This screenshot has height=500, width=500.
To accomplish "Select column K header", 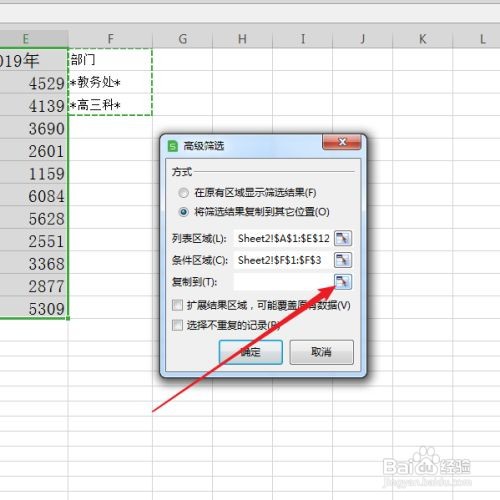I will pyautogui.click(x=423, y=39).
